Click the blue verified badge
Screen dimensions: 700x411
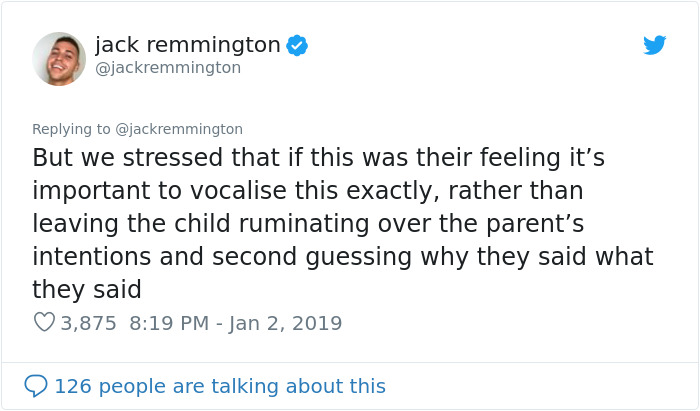[x=297, y=45]
